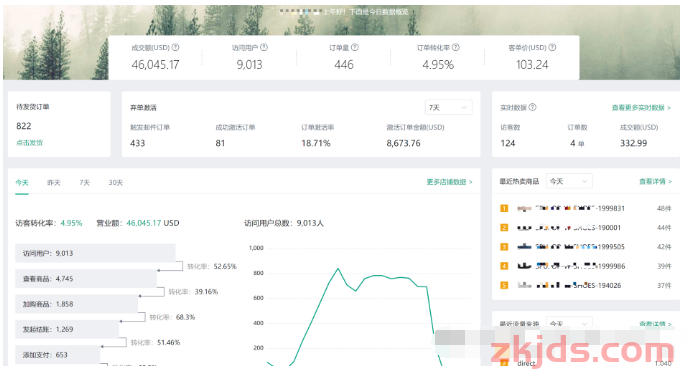Open 查看详情 link for 最近热卖商品

point(655,181)
